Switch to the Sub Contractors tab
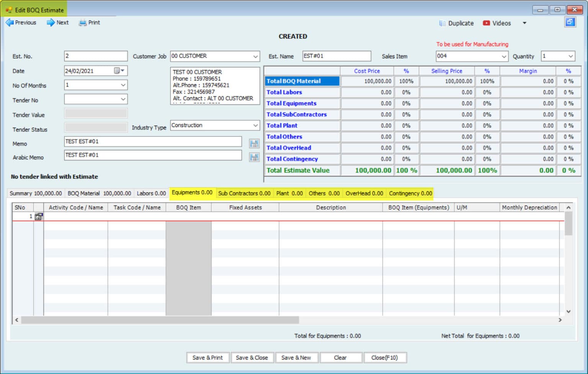Viewport: 588px width, 374px height. coord(244,194)
